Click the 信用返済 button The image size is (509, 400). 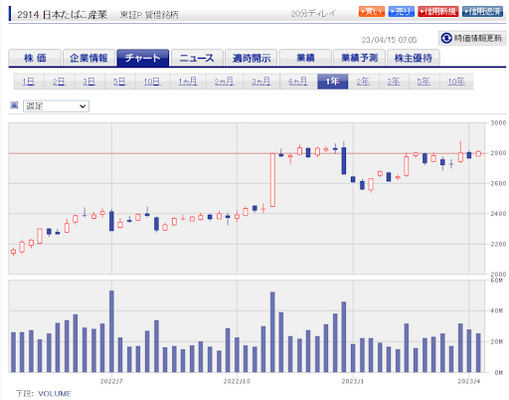(x=482, y=12)
